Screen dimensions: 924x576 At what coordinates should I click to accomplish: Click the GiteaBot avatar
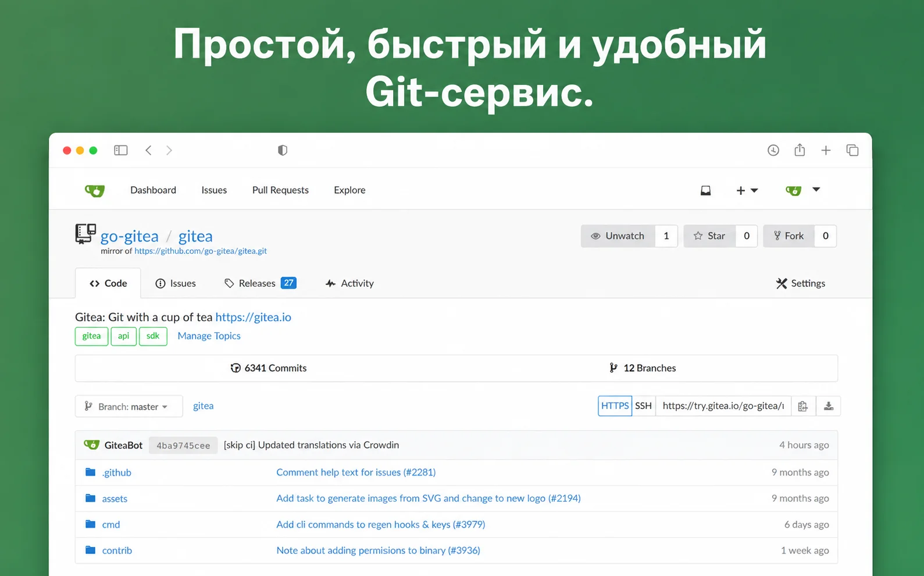(92, 445)
